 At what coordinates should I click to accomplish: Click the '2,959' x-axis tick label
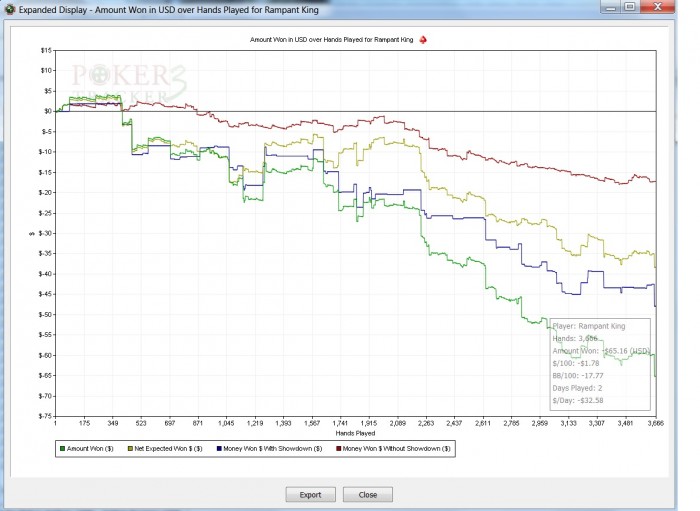pos(539,423)
